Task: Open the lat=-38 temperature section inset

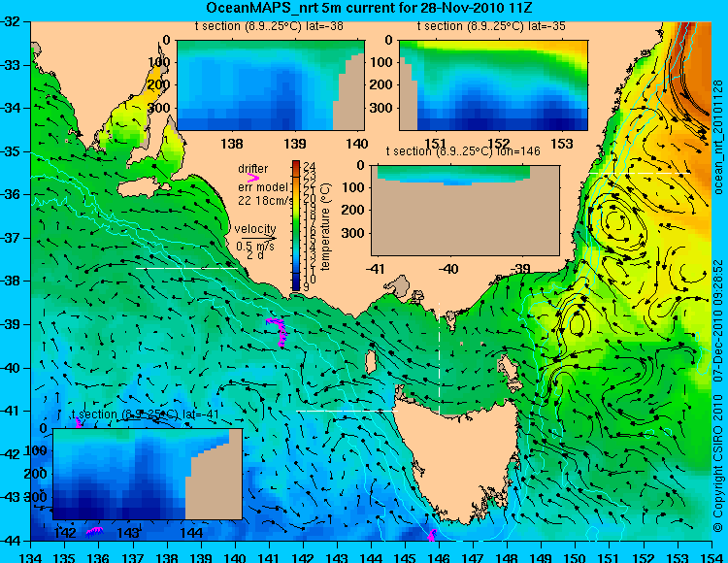Action: click(x=271, y=85)
